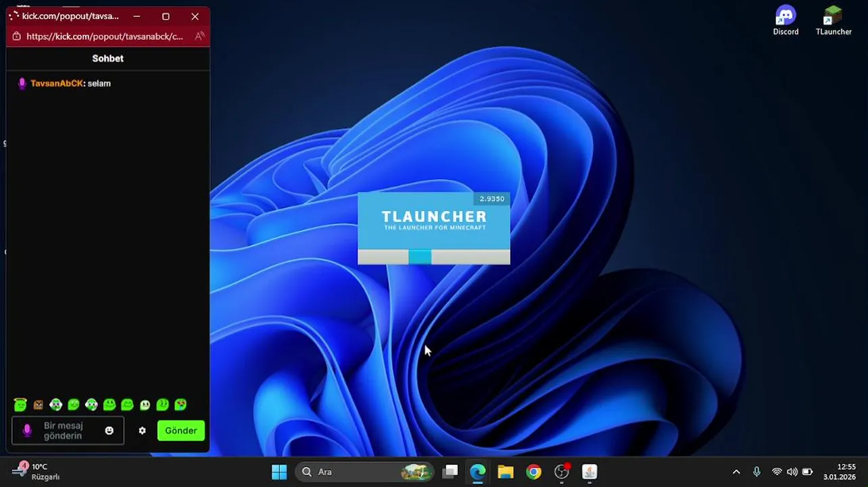Pick the brown-tinted emote in emote row

39,404
